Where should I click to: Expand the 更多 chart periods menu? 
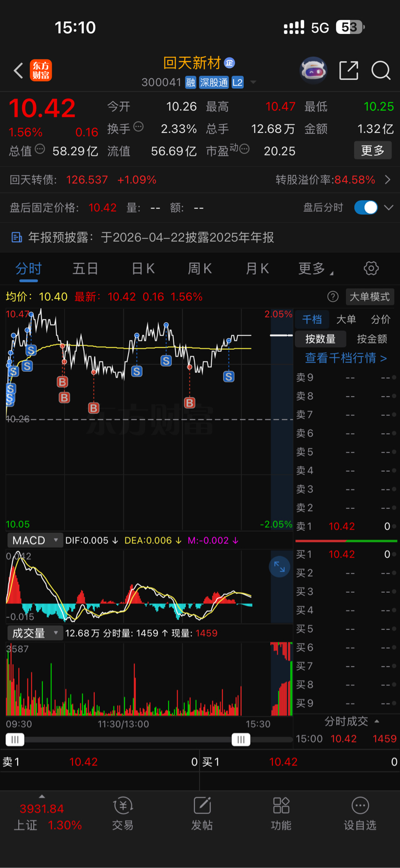(316, 268)
